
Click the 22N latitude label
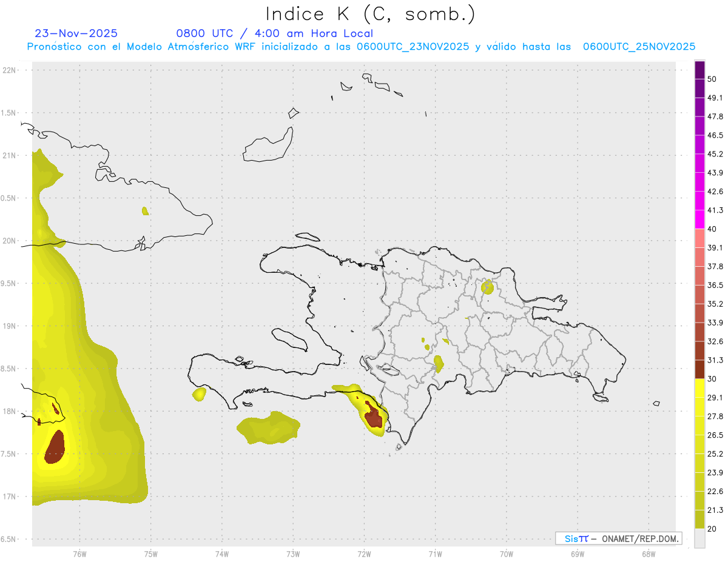[10, 70]
